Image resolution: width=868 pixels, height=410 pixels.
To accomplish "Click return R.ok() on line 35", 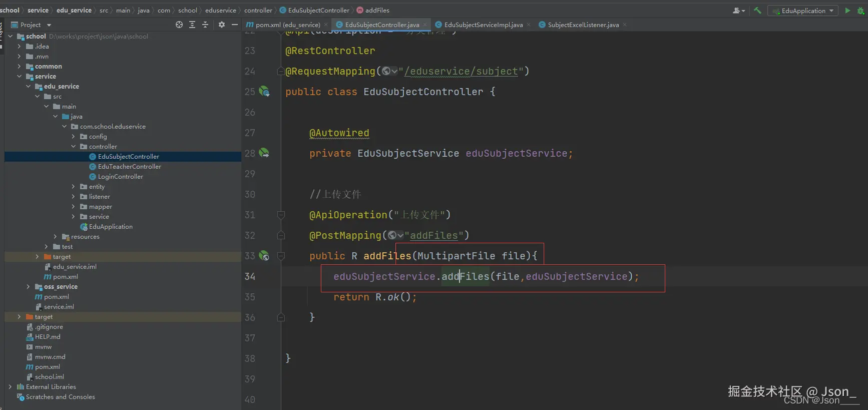I will (375, 297).
